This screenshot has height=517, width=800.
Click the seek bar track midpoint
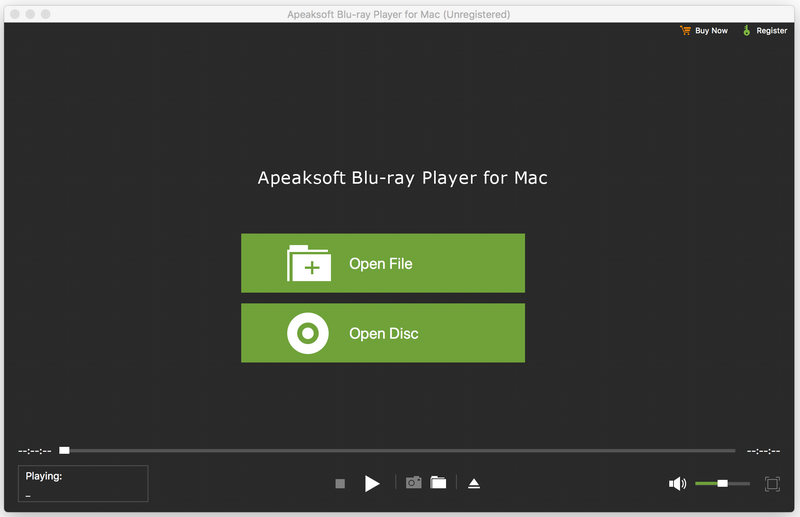point(397,451)
